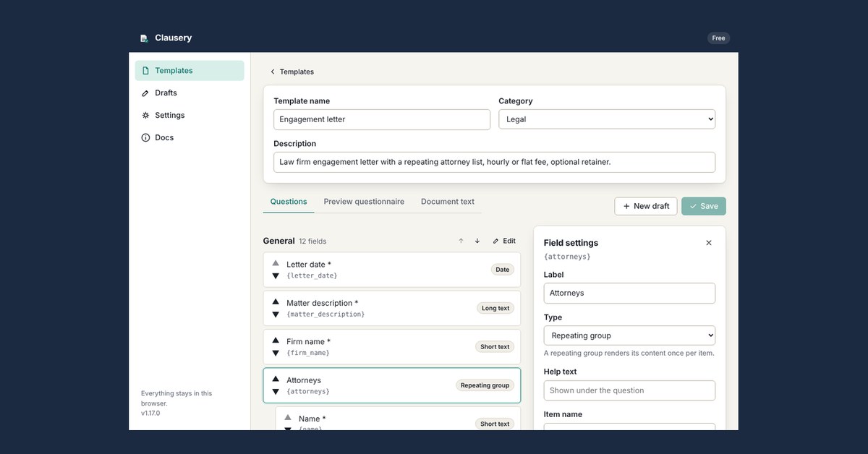
Task: Move Attorneys field up
Action: pos(276,379)
